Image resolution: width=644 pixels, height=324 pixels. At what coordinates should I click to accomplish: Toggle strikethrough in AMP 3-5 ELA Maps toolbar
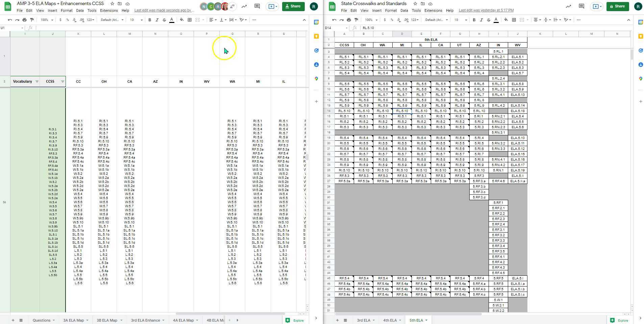click(164, 20)
